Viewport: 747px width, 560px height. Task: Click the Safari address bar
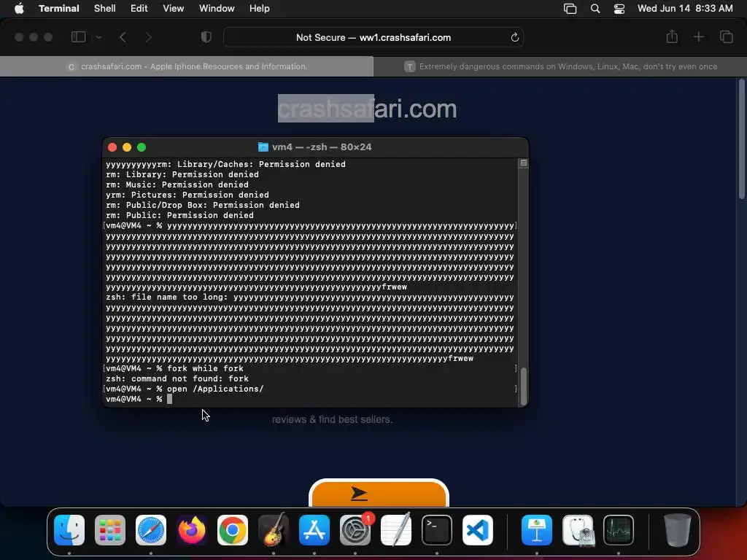tap(373, 37)
